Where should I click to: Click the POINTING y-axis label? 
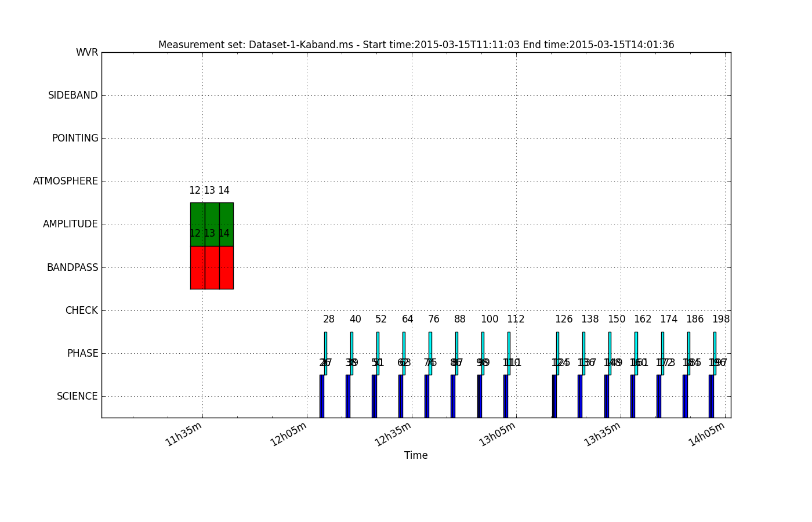coord(75,139)
